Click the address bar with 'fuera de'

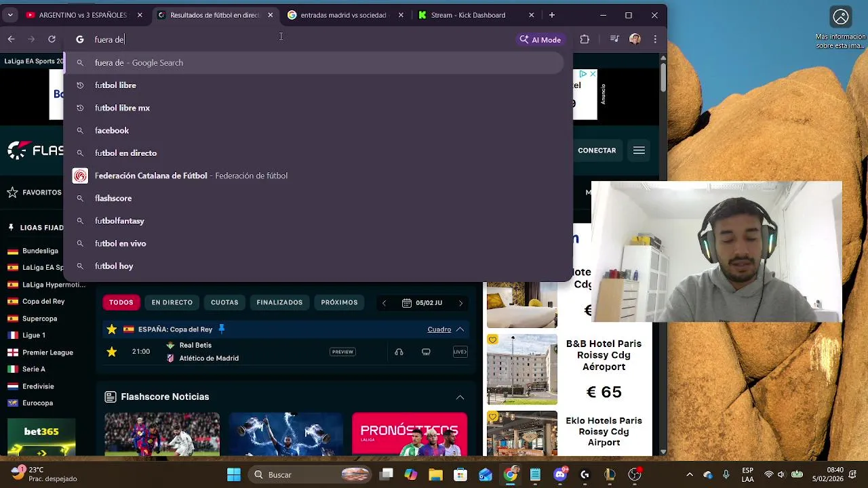[298, 39]
